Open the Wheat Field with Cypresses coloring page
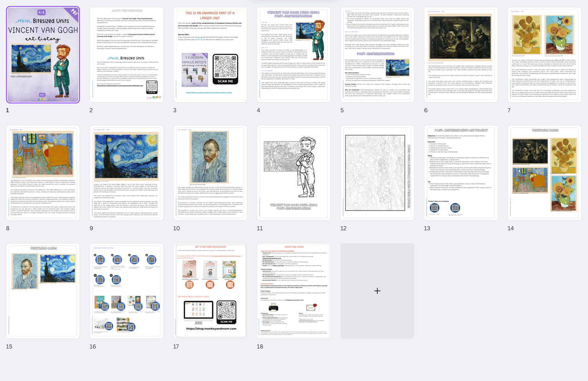The height and width of the screenshot is (381, 588). point(377,173)
